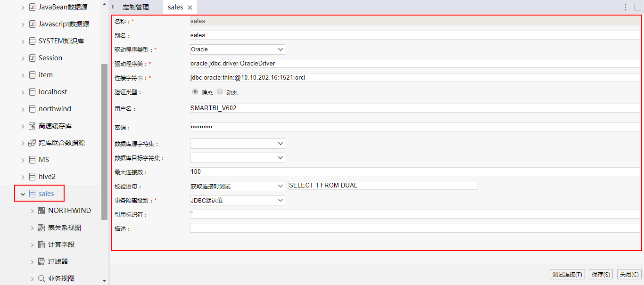
Task: Click the 别名 alias input field
Action: (x=415, y=35)
